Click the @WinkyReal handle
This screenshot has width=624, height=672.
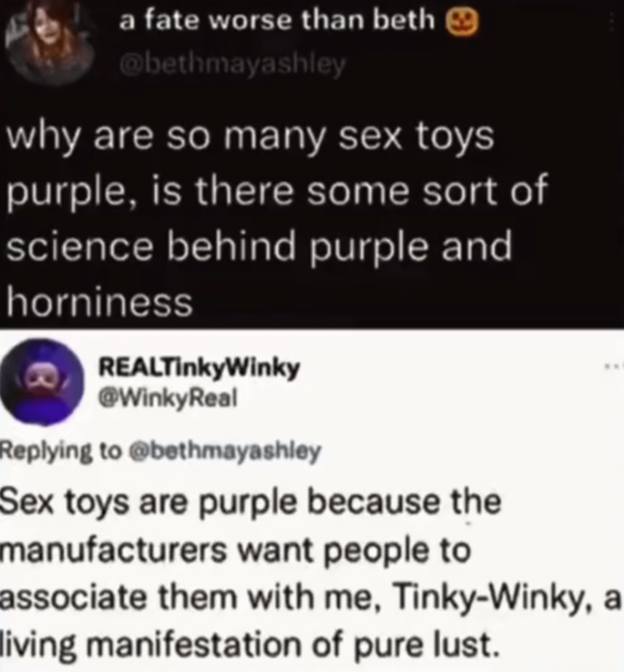coord(168,399)
